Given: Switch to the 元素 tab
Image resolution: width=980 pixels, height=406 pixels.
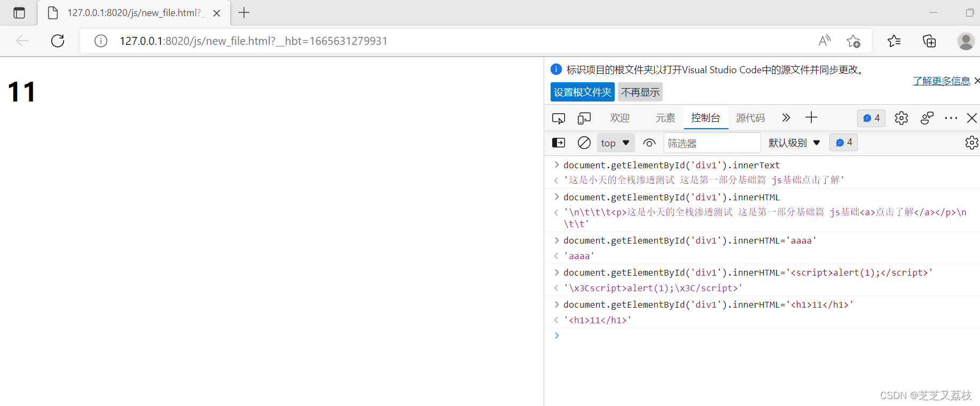Looking at the screenshot, I should click(x=665, y=118).
